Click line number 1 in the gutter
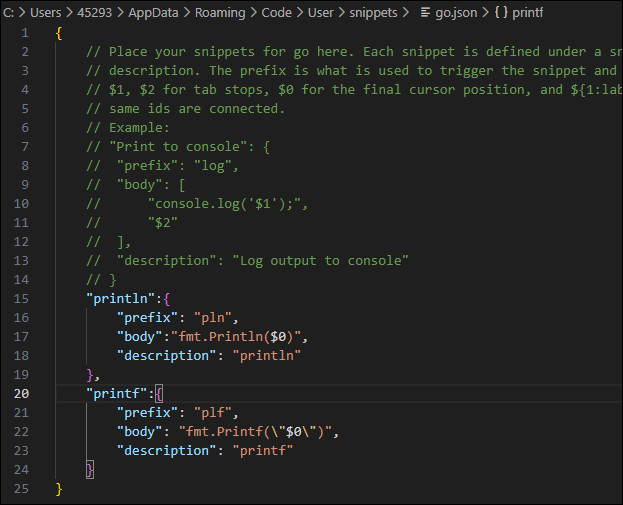623x505 pixels. click(x=25, y=33)
